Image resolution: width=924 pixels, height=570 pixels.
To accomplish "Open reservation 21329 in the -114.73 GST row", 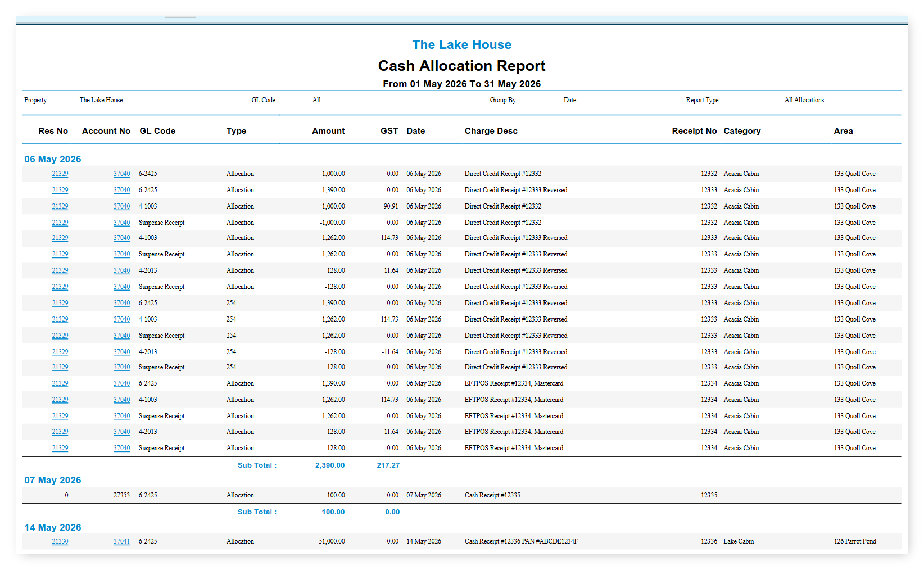I will pos(60,319).
